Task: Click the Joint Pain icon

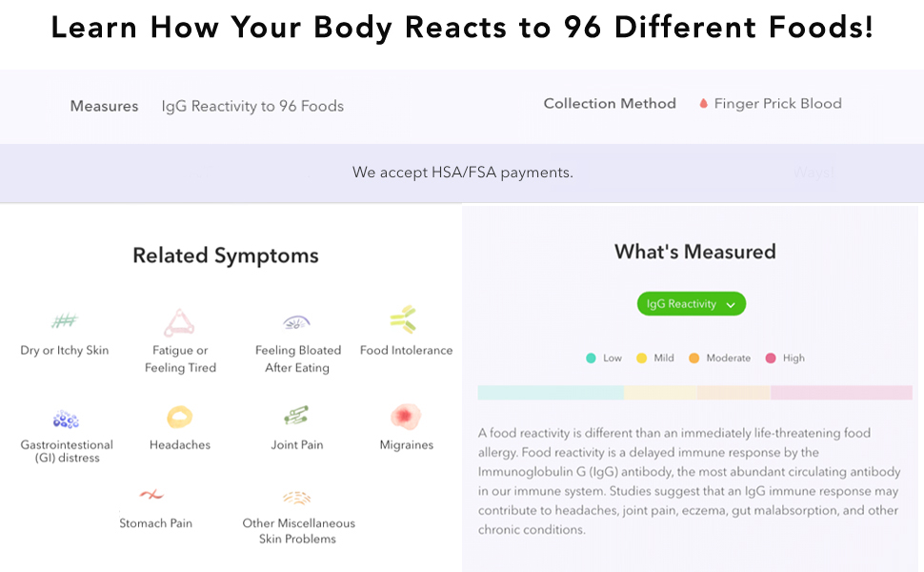Action: 296,417
